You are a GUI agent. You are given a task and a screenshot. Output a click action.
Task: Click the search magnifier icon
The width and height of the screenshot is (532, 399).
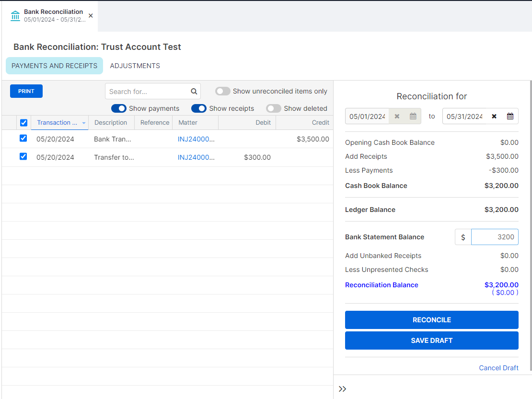pos(194,91)
